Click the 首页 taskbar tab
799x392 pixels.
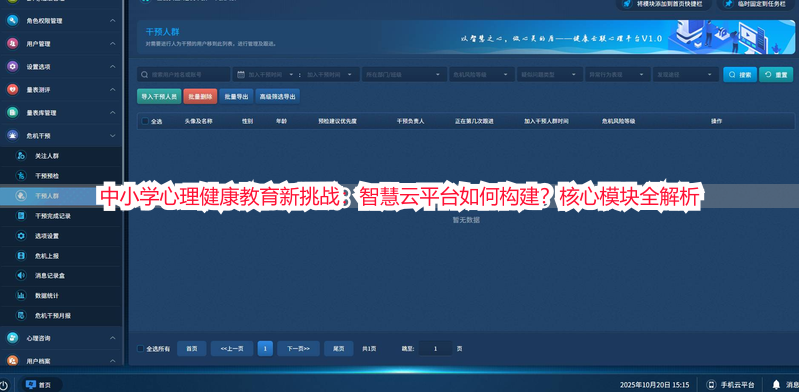click(41, 385)
